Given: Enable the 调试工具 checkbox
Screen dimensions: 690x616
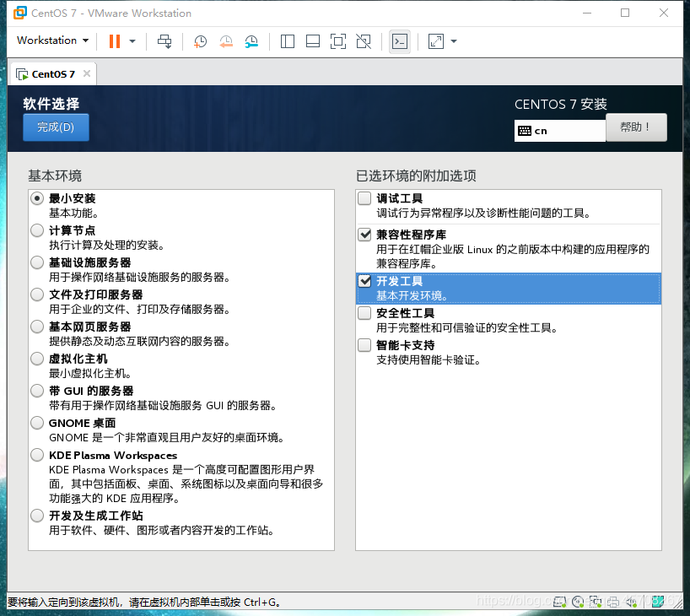Looking at the screenshot, I should tap(364, 197).
